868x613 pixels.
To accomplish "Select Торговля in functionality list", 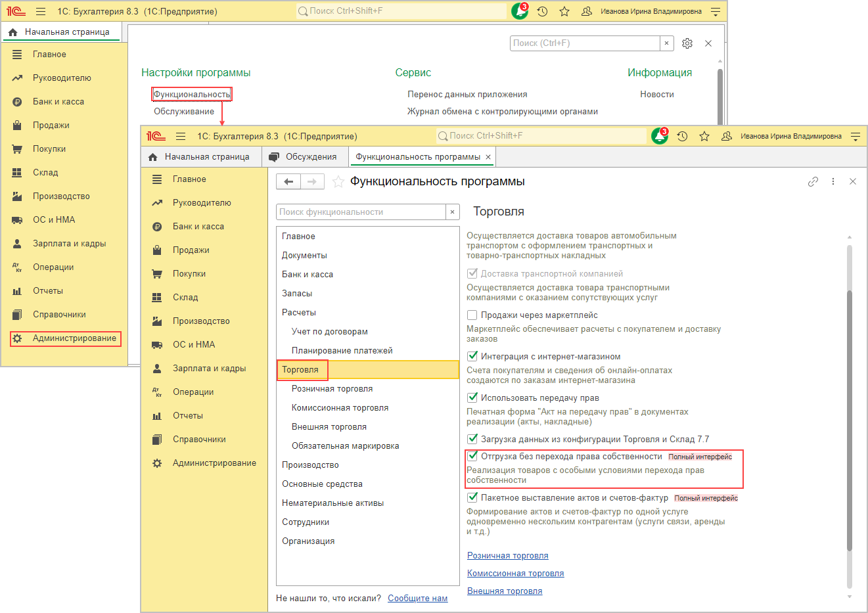I will point(368,370).
